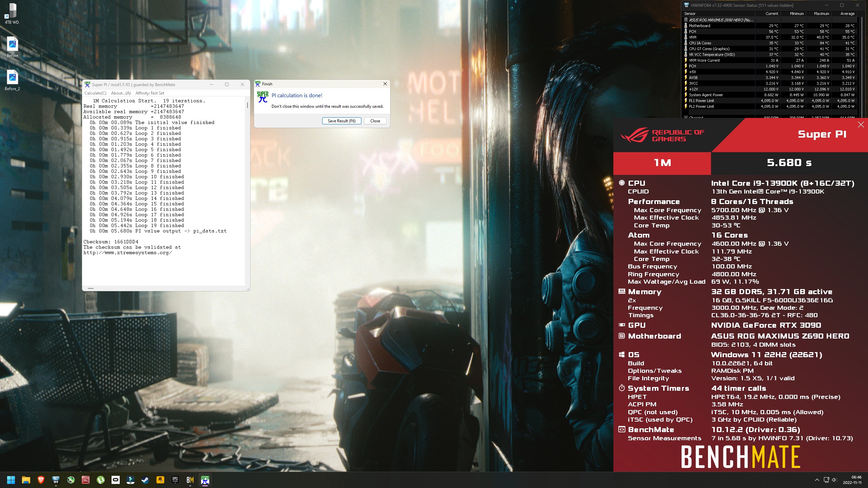Close the Finish dialog with its X
The height and width of the screenshot is (488, 868).
click(x=385, y=84)
